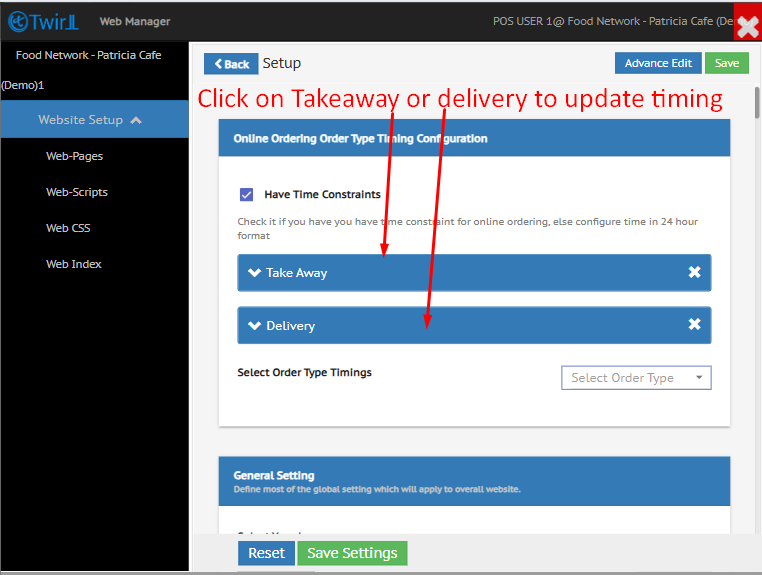Click the Advance Edit button
Image resolution: width=762 pixels, height=575 pixels.
click(657, 63)
